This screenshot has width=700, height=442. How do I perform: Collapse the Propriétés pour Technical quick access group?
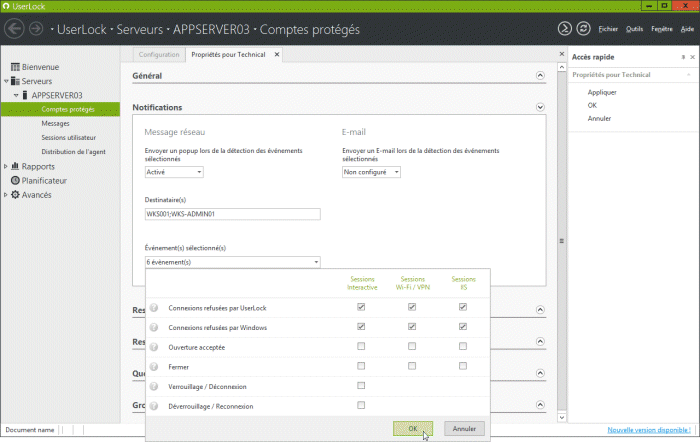tap(688, 75)
